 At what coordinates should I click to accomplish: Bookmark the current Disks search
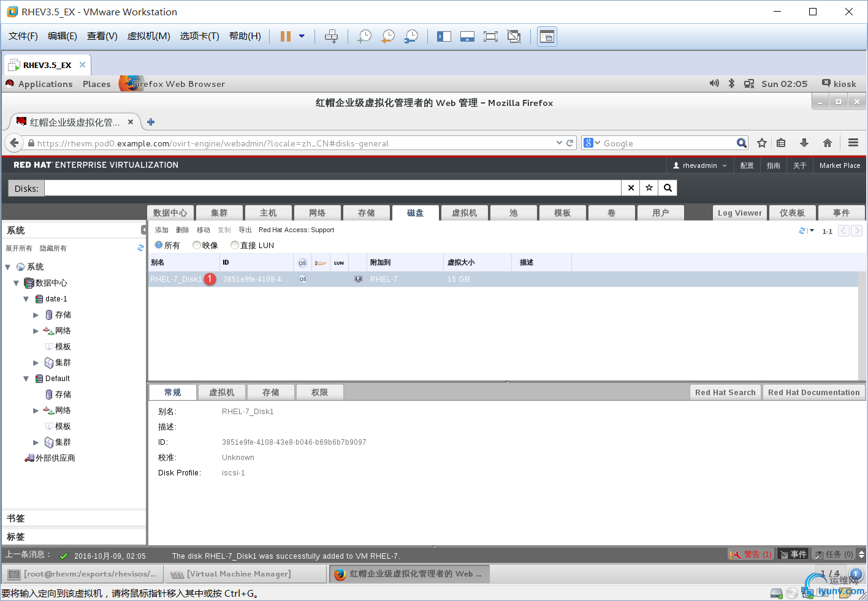pos(649,188)
